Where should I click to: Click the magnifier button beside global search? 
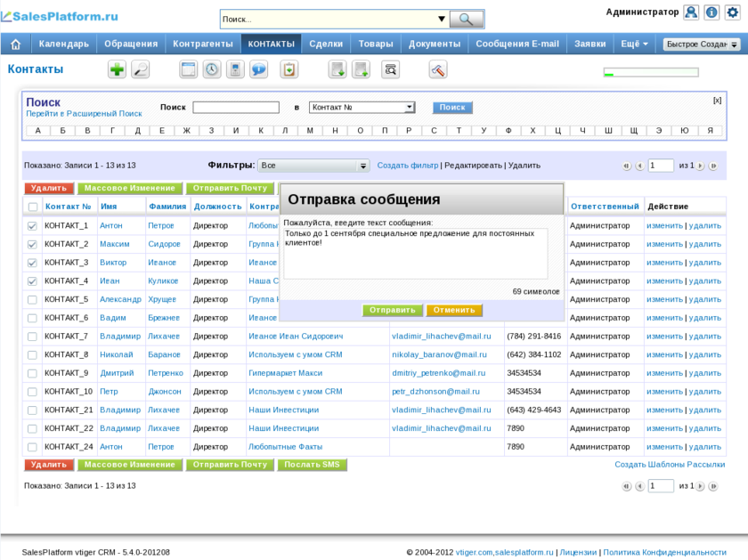click(466, 19)
